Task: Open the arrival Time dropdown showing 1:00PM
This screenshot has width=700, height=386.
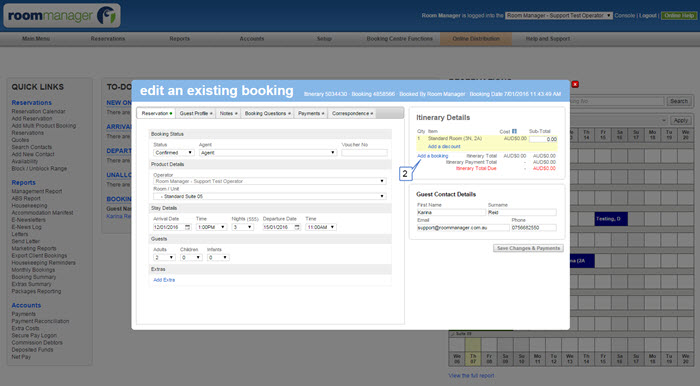Action: pos(212,227)
